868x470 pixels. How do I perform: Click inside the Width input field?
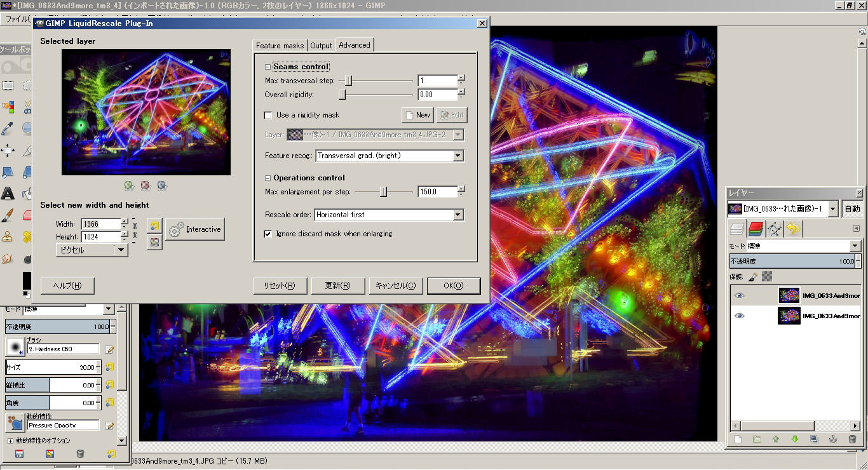[100, 224]
